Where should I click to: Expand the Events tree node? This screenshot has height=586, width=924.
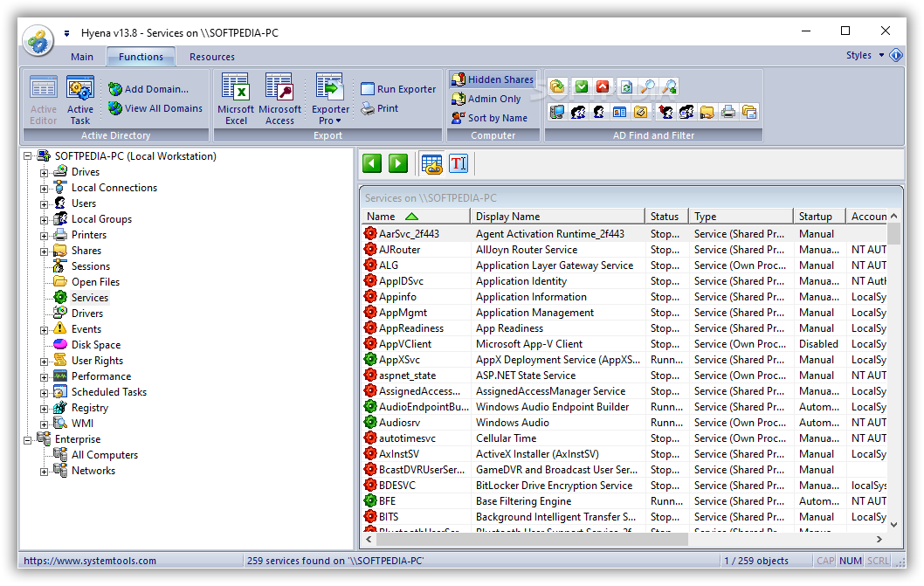45,330
